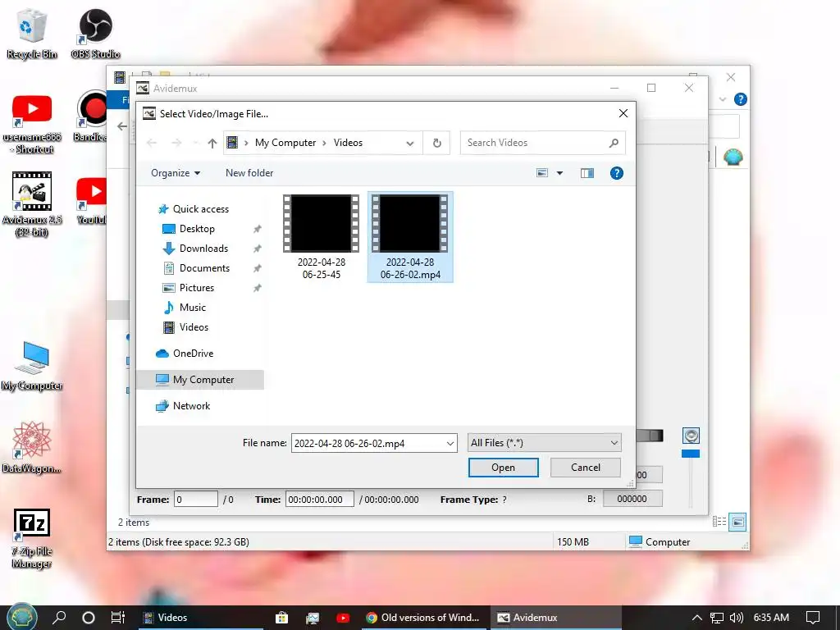Switch to Videos explorer taskbar button
The image size is (840, 630).
pos(201,618)
